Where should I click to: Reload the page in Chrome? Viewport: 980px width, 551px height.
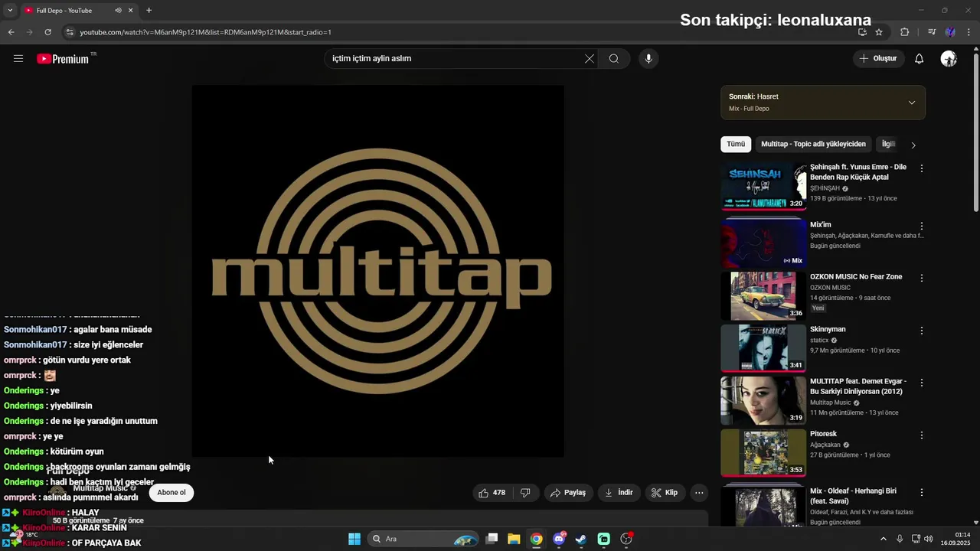pyautogui.click(x=47, y=32)
